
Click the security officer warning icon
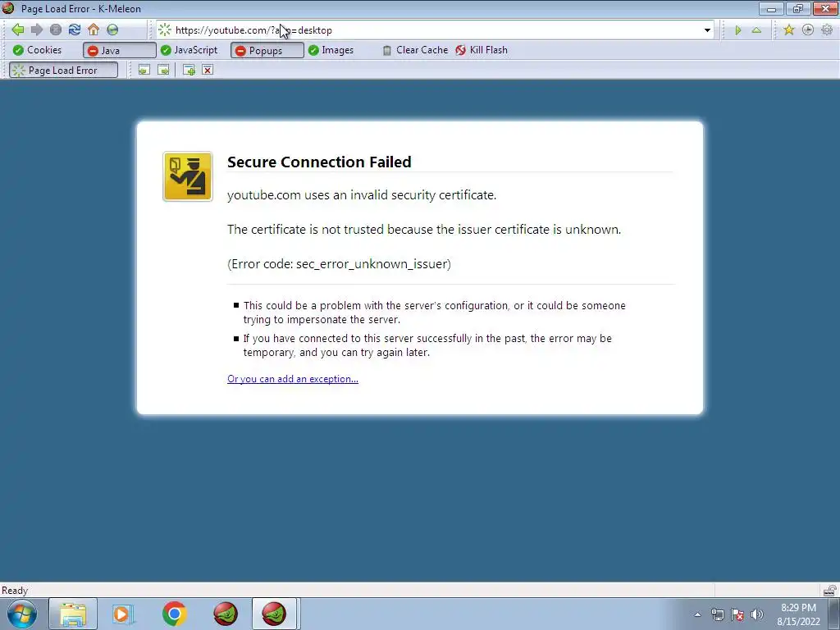pyautogui.click(x=188, y=176)
